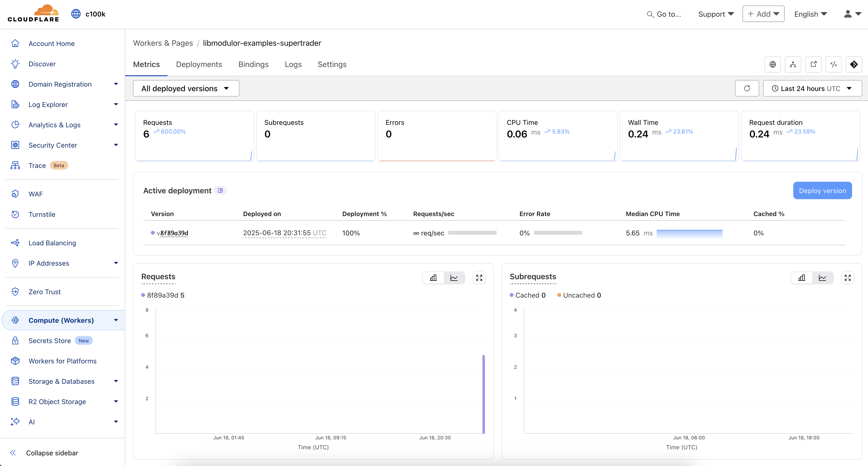Viewport: 868px width, 466px height.
Task: Click the Deploy version button
Action: tap(822, 190)
